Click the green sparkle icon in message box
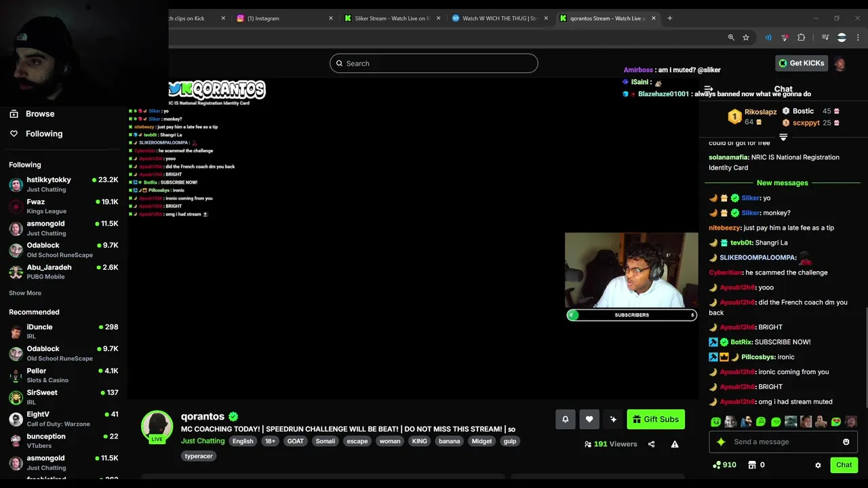 click(721, 442)
